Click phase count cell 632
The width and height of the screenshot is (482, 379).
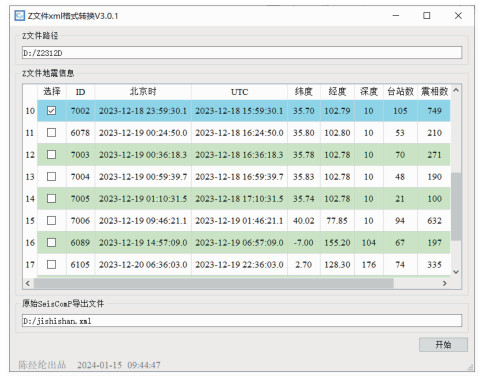coord(434,221)
